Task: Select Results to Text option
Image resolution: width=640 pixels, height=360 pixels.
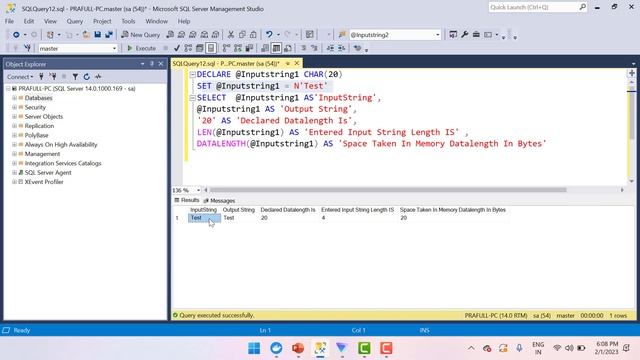Action: 264,48
